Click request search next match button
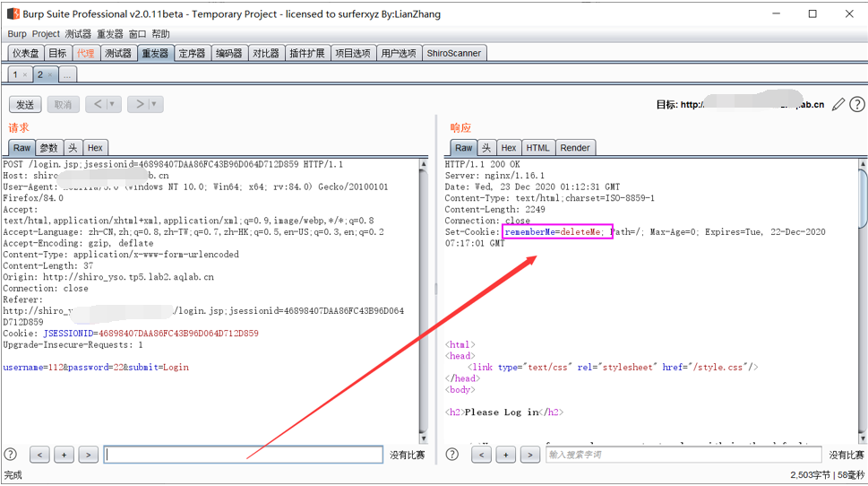 (88, 455)
